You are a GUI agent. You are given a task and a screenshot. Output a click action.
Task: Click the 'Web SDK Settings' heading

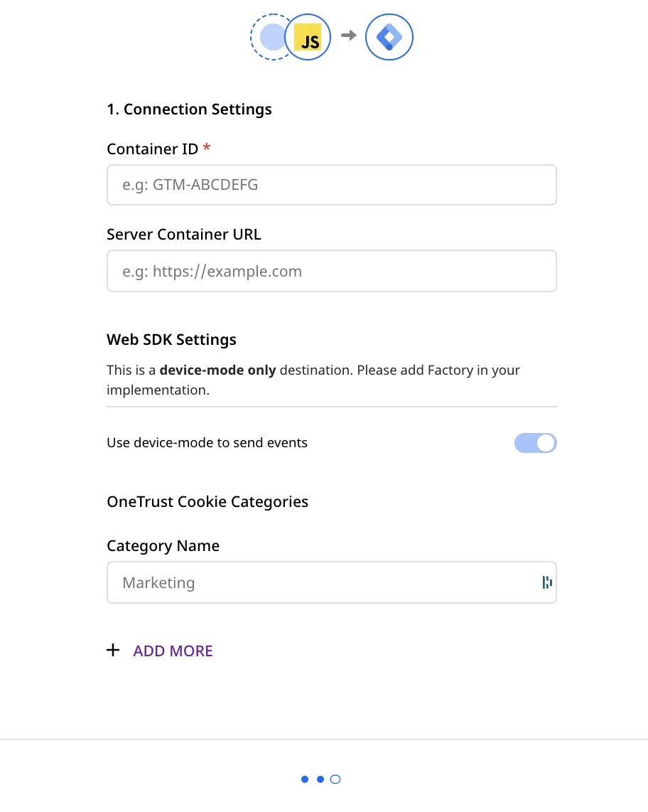pos(171,339)
